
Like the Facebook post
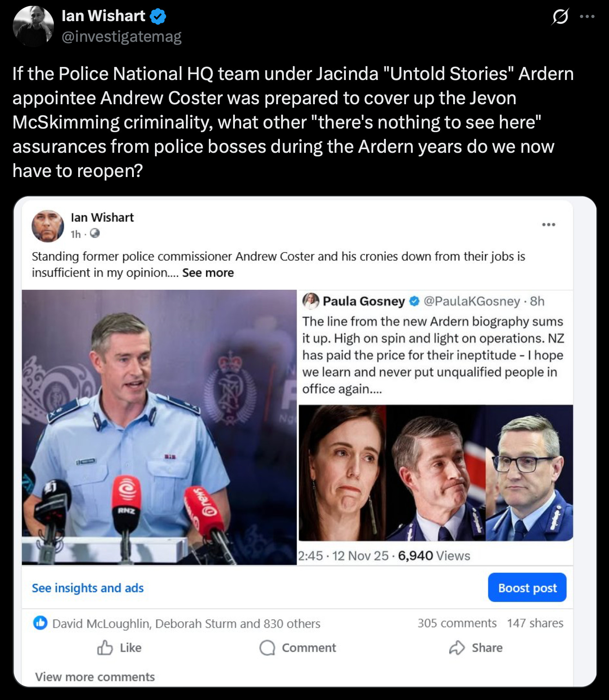(119, 647)
